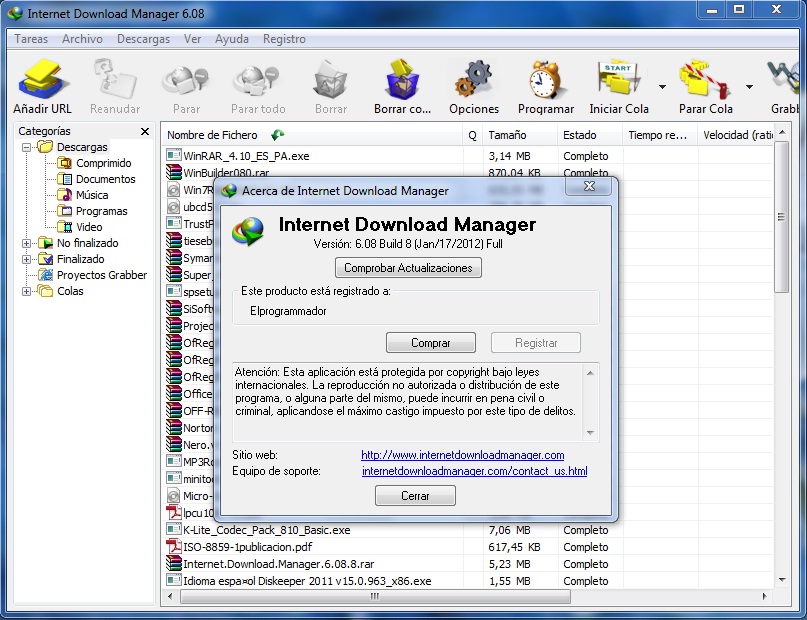Select WinRAR_4.10_ES_PA.exe file row

pos(468,156)
